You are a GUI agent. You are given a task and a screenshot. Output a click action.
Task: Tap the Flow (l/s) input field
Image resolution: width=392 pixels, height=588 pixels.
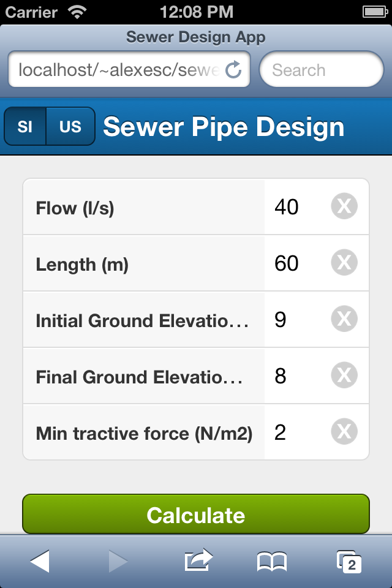coord(297,207)
